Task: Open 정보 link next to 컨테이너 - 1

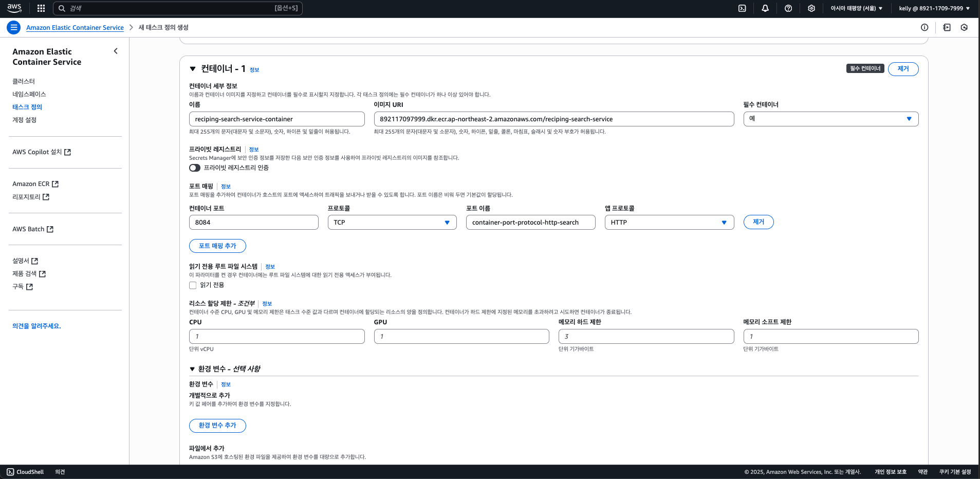Action: [254, 70]
